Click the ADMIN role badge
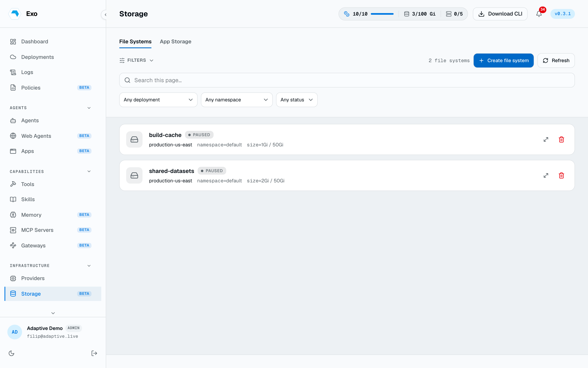The image size is (588, 368). [73, 328]
